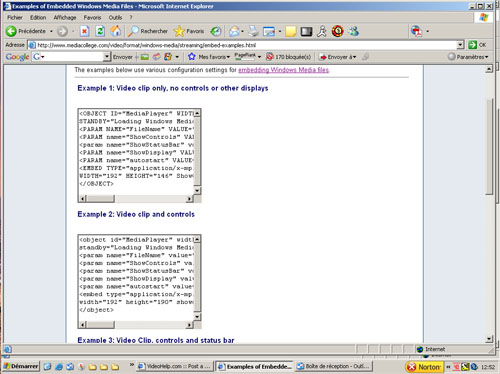This screenshot has width=500, height=374.
Task: Click the red round target icon
Action: [338, 31]
